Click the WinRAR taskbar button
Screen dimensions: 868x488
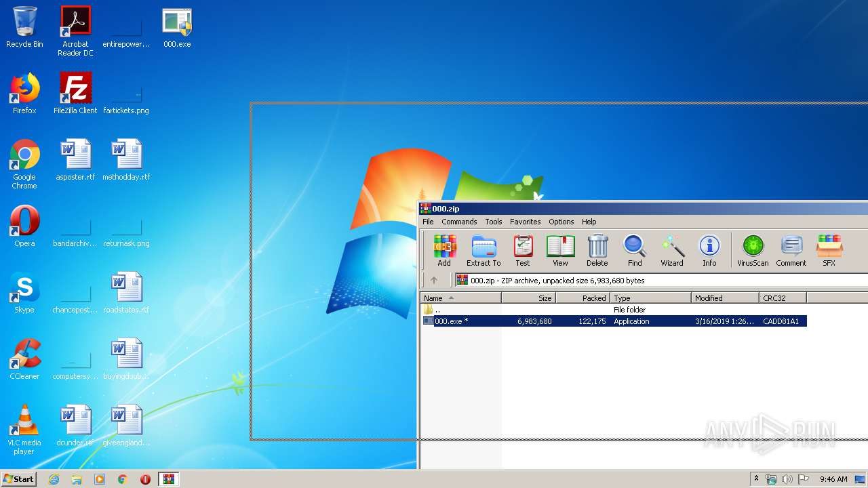(169, 479)
